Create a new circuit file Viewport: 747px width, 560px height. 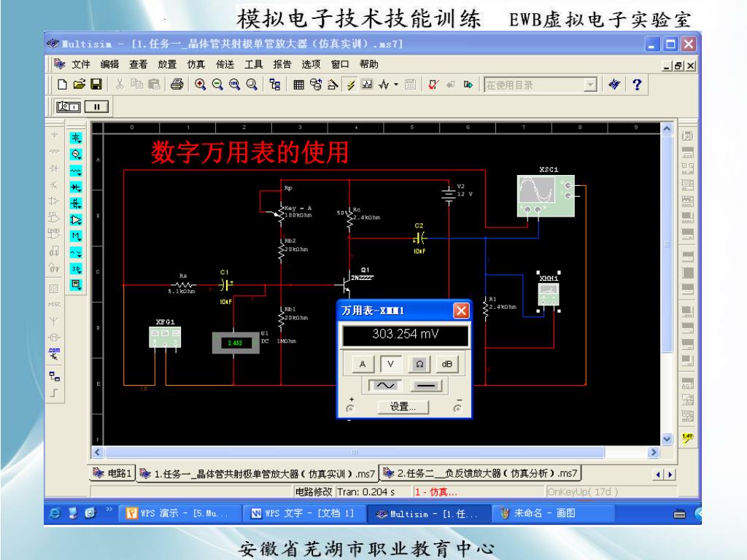point(62,85)
